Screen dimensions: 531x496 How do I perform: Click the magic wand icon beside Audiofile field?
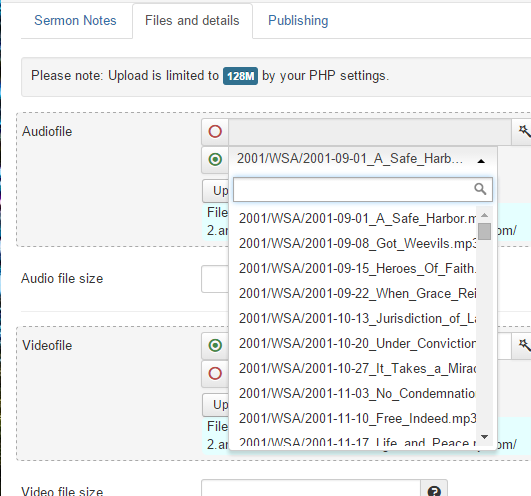(524, 131)
